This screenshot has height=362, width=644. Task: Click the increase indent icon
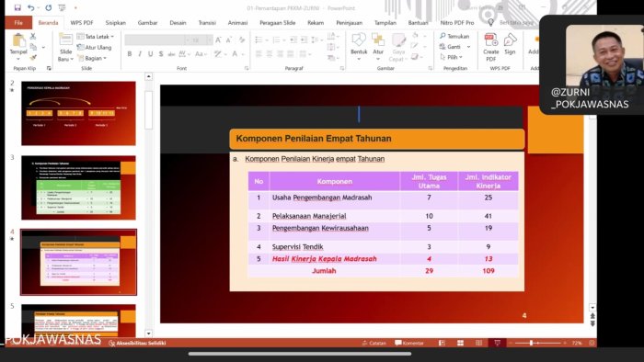coord(304,40)
